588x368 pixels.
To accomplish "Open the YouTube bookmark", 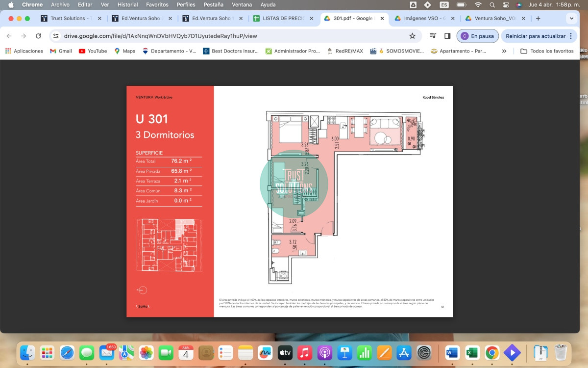I will [x=93, y=51].
